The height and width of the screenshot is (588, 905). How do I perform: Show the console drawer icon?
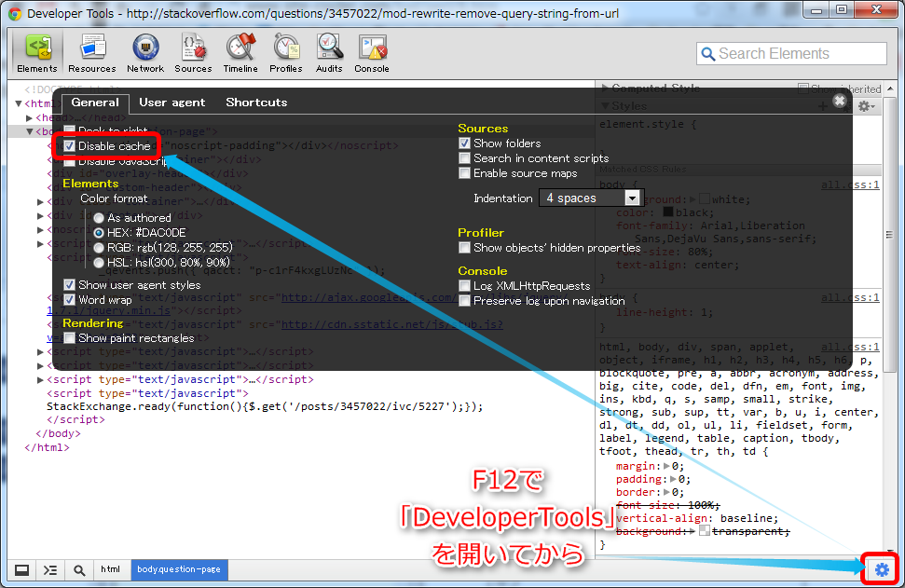[x=50, y=570]
